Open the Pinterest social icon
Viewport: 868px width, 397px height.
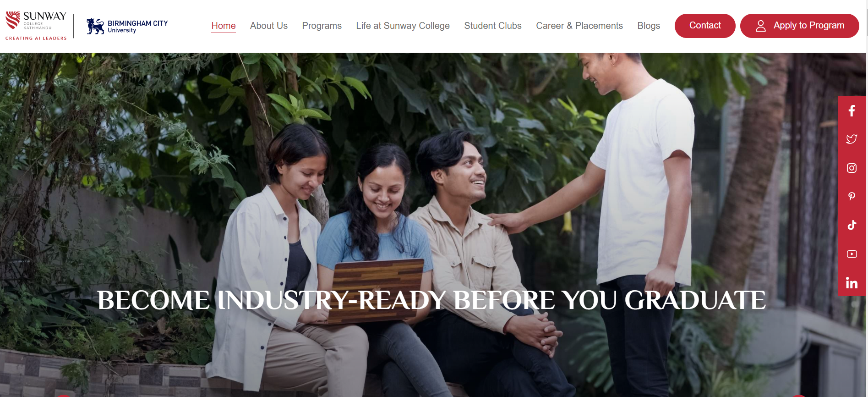coord(852,196)
